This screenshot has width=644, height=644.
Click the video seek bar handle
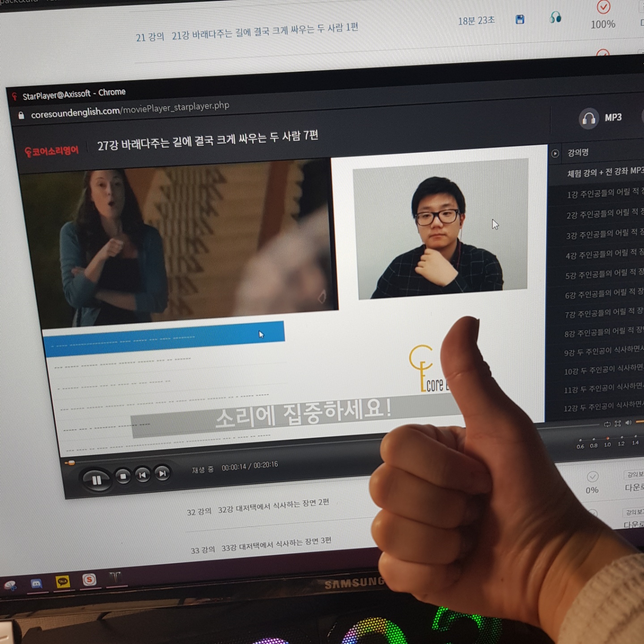click(x=71, y=463)
